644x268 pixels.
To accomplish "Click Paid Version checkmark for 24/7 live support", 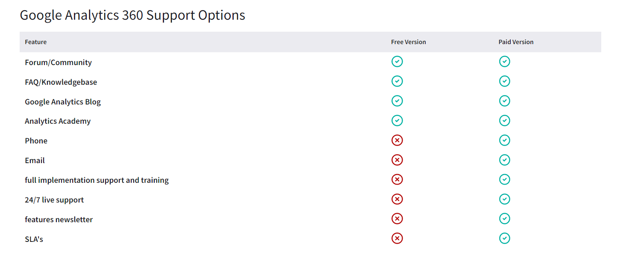I will tap(505, 200).
